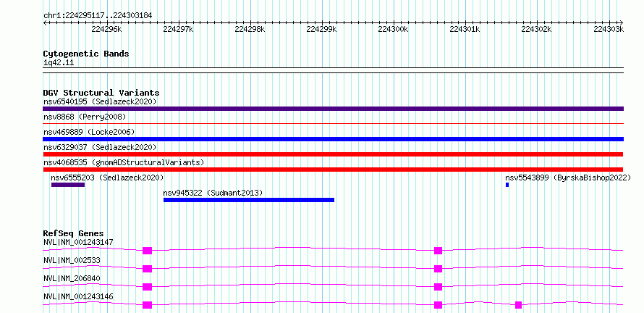This screenshot has width=644, height=313.
Task: Click second exon of NVL|NM_001243147
Action: 438,251
